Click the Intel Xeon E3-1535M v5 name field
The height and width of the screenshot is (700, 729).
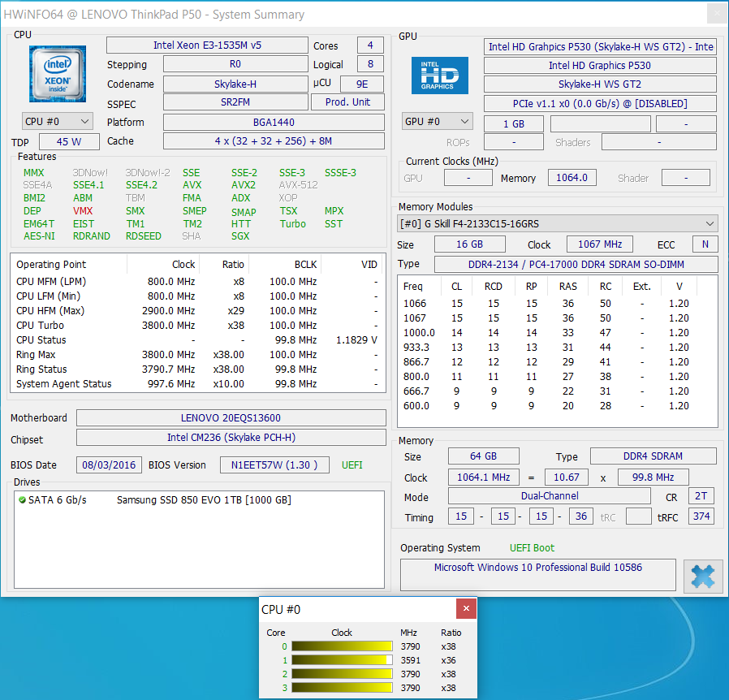point(207,45)
